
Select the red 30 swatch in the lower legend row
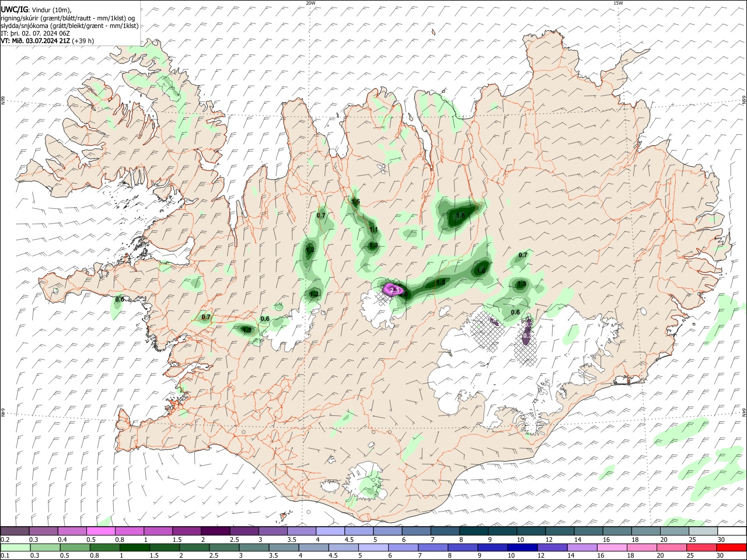tap(732, 547)
